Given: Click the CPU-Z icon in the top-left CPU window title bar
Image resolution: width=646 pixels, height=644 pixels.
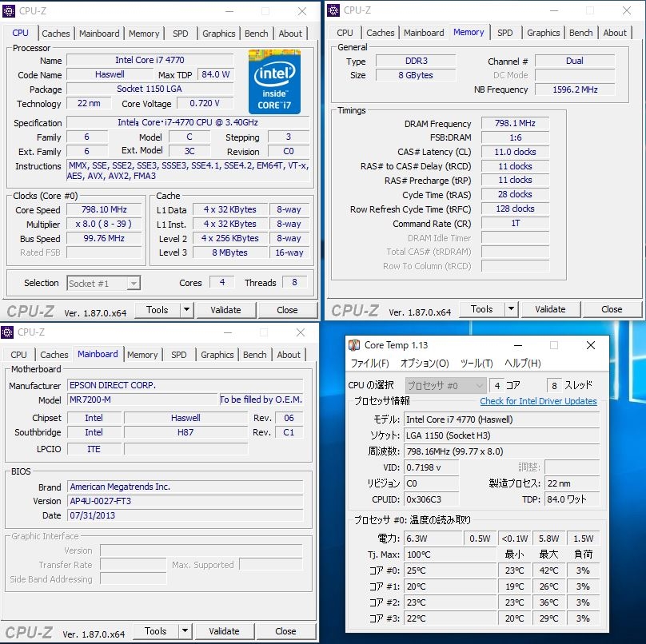Looking at the screenshot, I should pyautogui.click(x=7, y=10).
